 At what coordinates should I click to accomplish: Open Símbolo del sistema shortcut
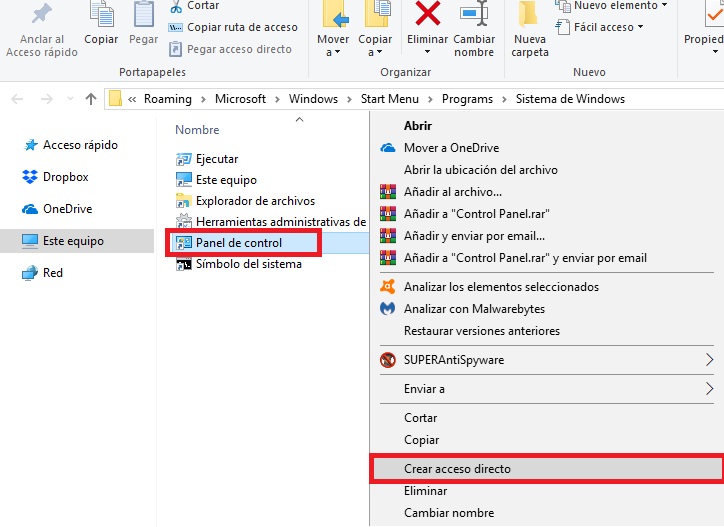tap(248, 264)
